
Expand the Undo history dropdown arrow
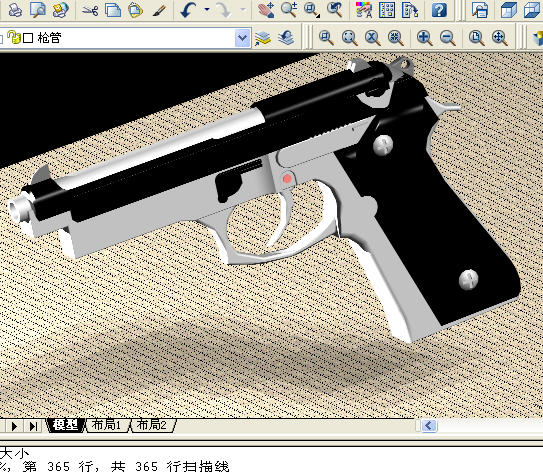tap(207, 9)
